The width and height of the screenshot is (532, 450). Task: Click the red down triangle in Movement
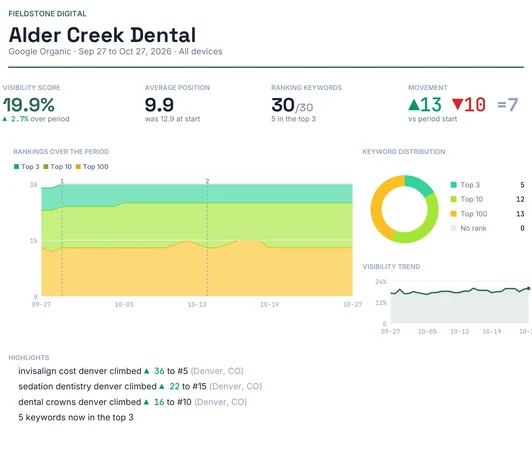pos(457,105)
